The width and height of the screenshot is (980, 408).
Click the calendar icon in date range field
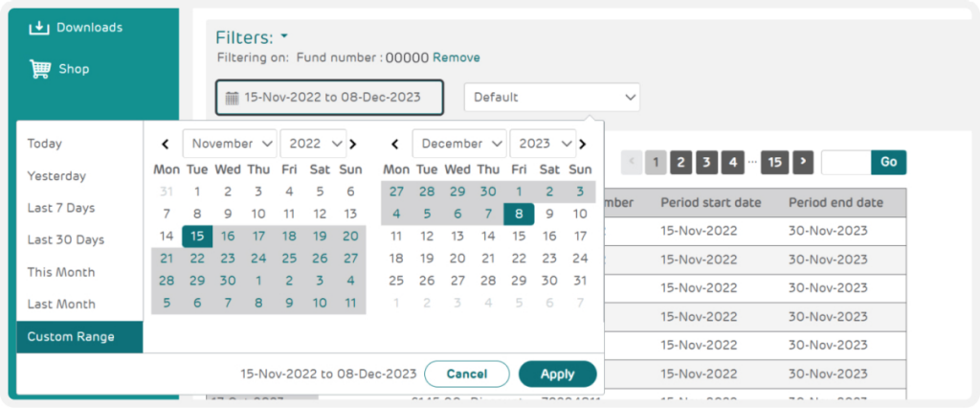(x=232, y=98)
